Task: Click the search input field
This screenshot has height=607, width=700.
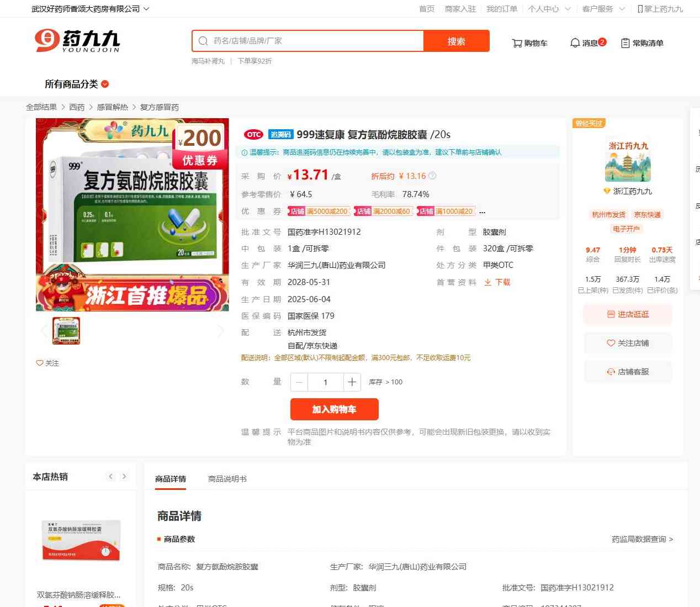Action: pos(315,41)
